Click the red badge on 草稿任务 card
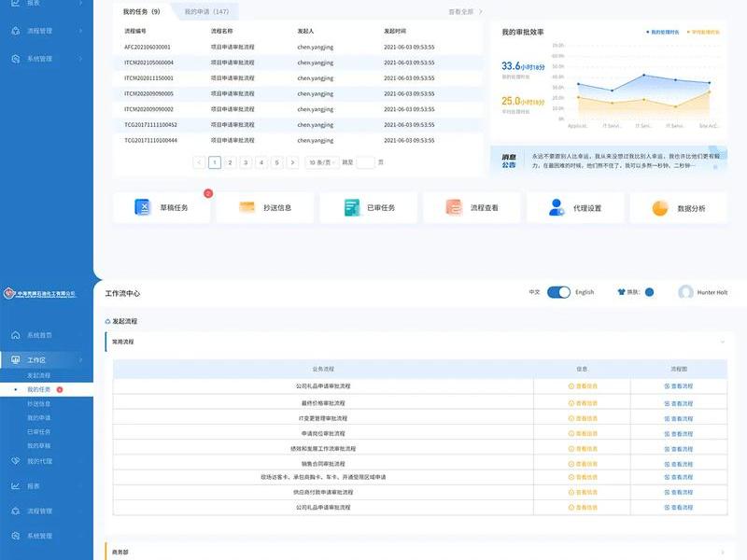This screenshot has width=747, height=560. (x=208, y=193)
